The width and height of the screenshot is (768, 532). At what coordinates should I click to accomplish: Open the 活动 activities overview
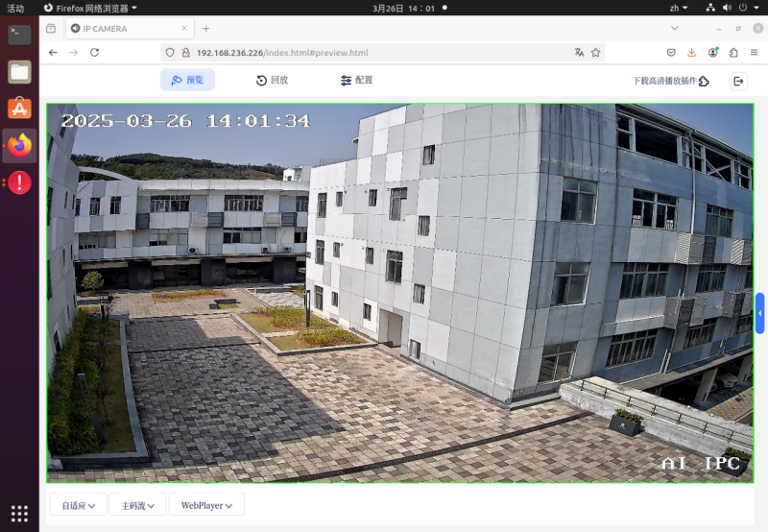click(x=15, y=8)
